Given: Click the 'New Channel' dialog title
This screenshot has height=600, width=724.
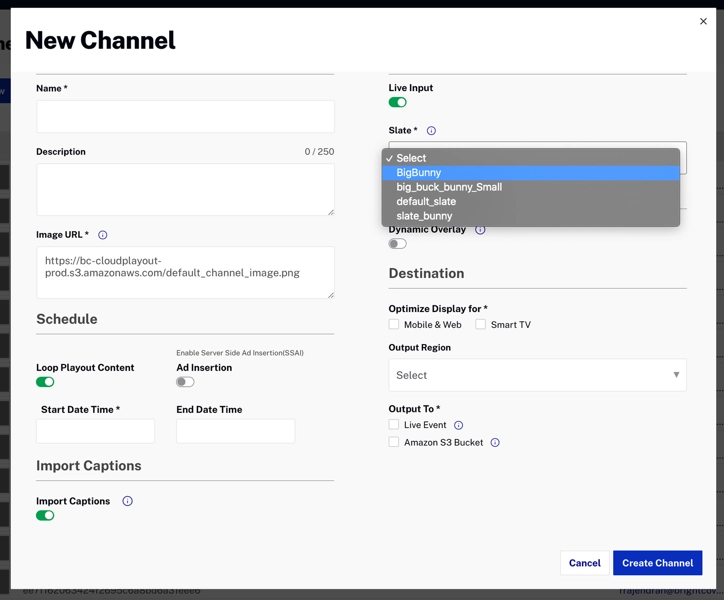Looking at the screenshot, I should (x=100, y=40).
